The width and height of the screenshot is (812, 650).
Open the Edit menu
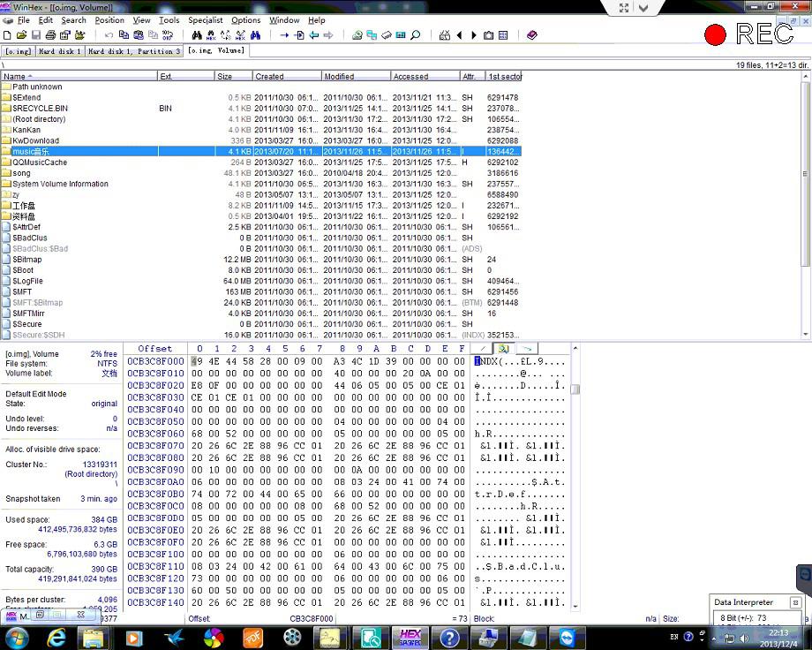click(x=46, y=20)
